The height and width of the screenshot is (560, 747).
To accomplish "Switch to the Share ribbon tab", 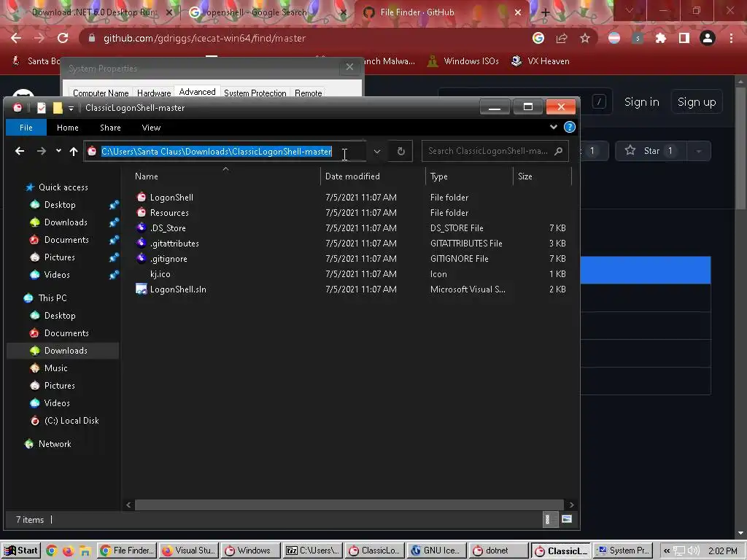I will [111, 127].
